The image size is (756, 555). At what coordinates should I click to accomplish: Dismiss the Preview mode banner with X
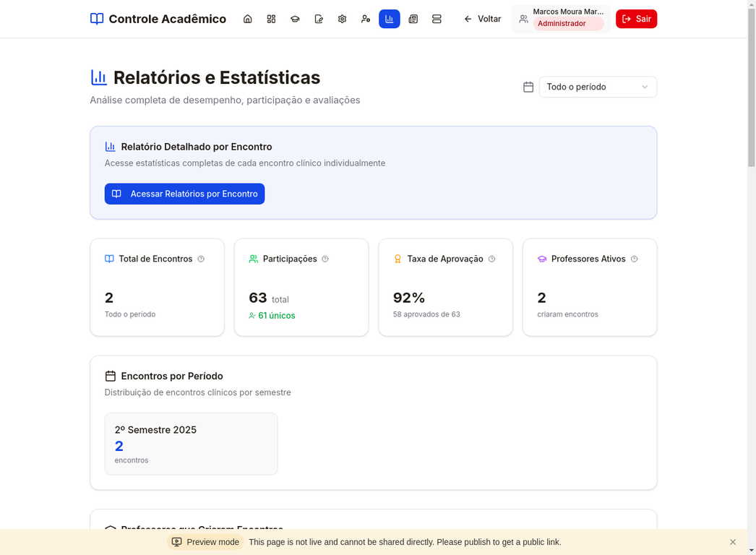tap(732, 541)
